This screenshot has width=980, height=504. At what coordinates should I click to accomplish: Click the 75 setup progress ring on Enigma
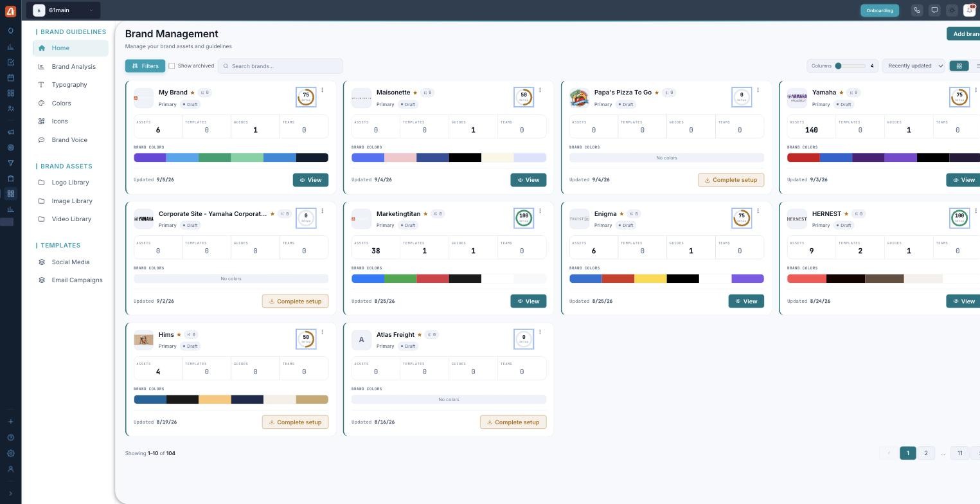742,218
